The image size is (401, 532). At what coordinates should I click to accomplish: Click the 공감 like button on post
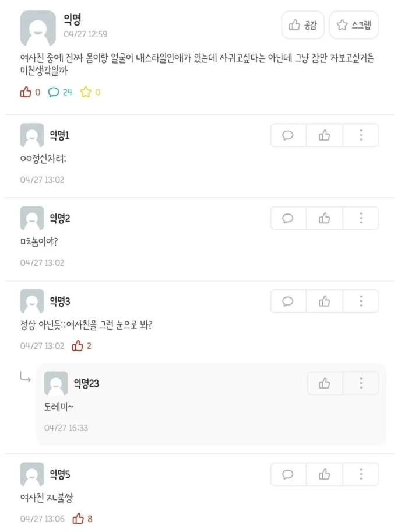tap(302, 24)
